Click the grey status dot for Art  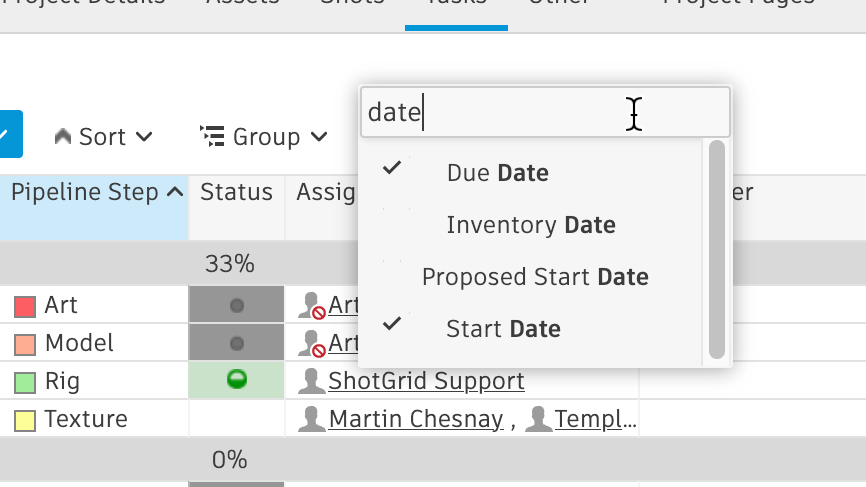tap(237, 306)
